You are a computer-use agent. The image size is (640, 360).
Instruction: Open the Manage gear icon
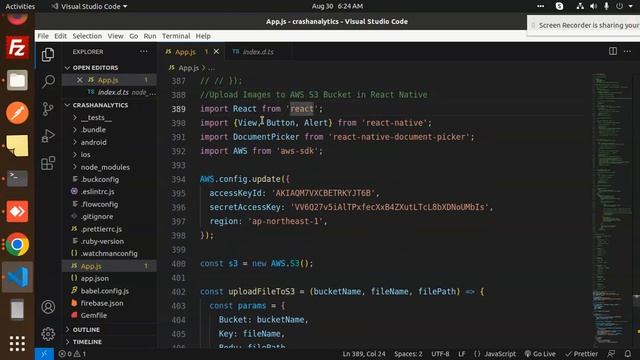click(48, 334)
